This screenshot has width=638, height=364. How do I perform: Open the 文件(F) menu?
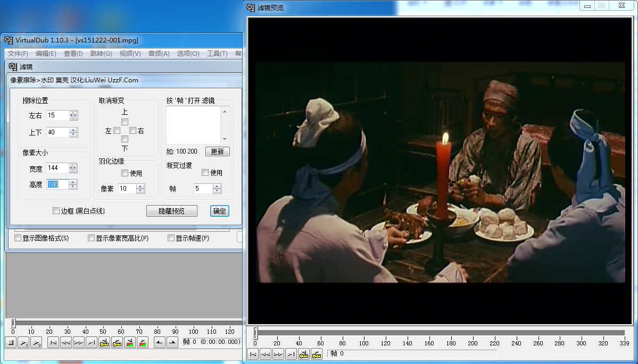[x=18, y=54]
